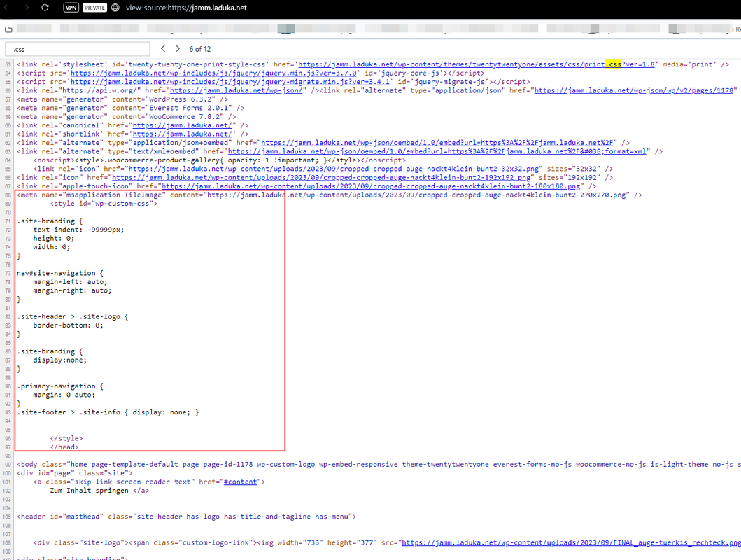Click the highlighted .css search match
Image resolution: width=741 pixels, height=560 pixels.
point(613,64)
